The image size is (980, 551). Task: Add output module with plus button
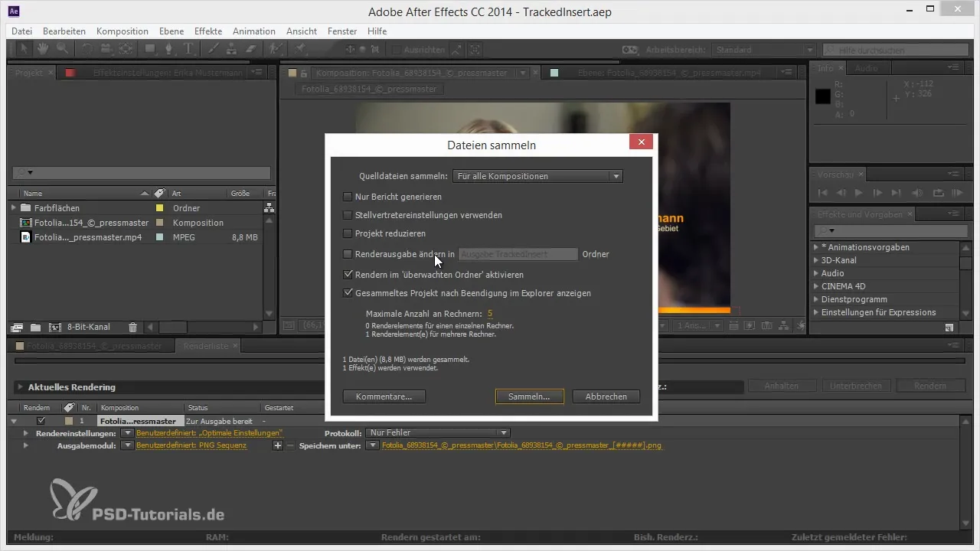pyautogui.click(x=278, y=445)
